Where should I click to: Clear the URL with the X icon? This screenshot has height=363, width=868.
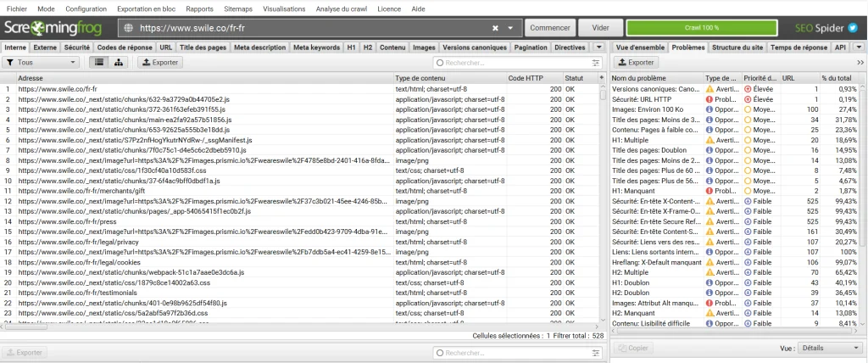click(x=495, y=28)
